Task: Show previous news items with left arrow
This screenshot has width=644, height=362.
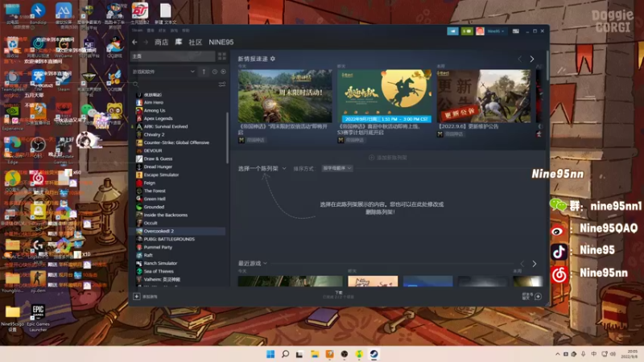Action: click(520, 59)
